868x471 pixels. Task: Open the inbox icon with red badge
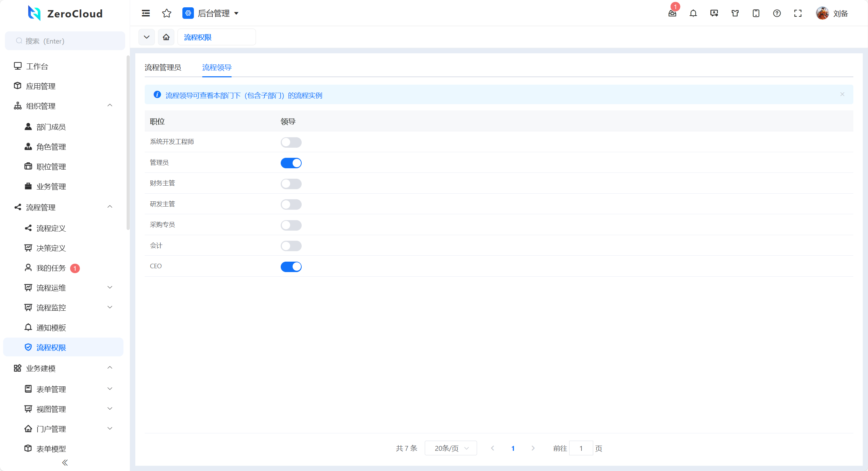point(672,13)
